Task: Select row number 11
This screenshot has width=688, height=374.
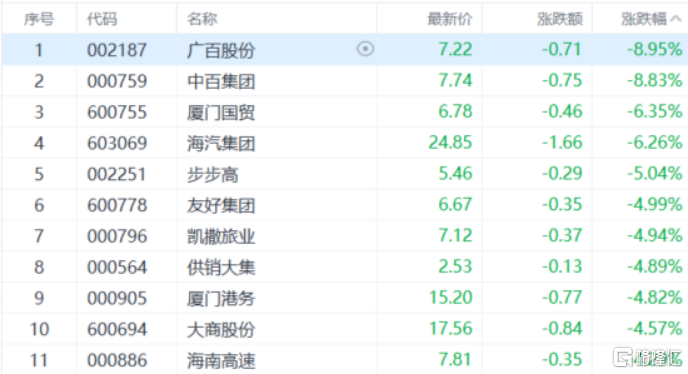Action: 39,360
